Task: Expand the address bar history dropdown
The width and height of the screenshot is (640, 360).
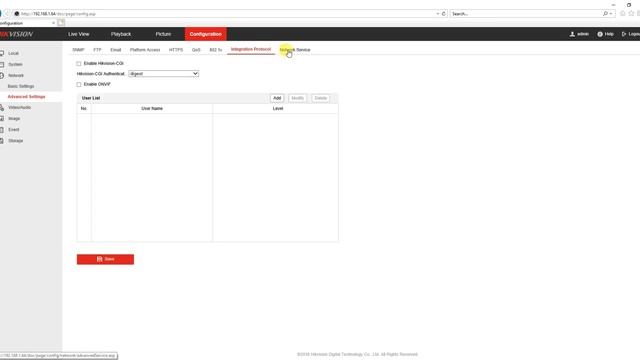Action: click(438, 14)
